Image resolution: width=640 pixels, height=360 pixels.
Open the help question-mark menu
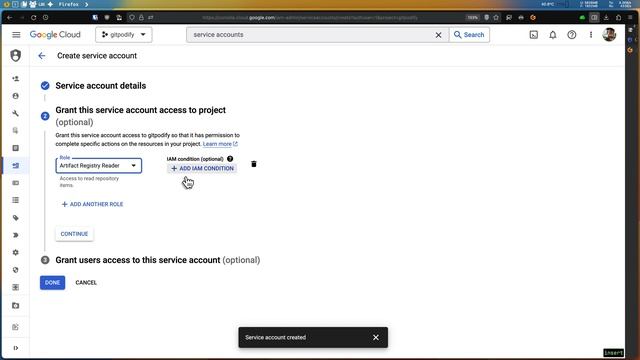571,35
